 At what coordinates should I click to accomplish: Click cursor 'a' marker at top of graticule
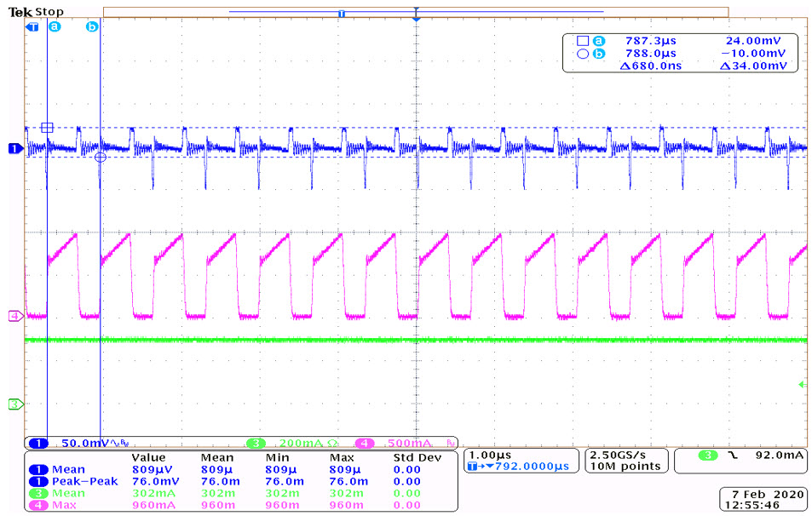point(55,26)
